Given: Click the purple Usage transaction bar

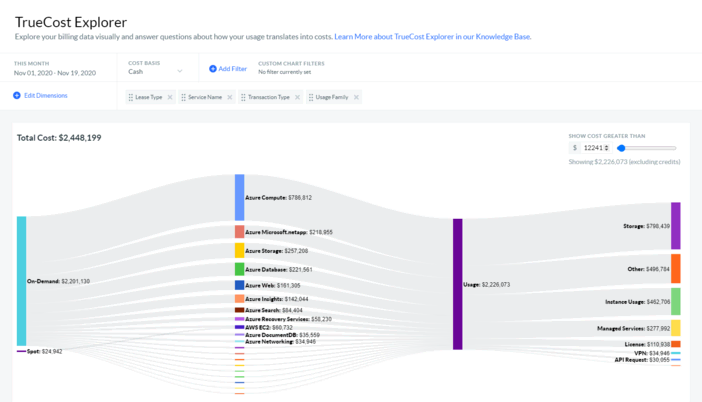Looking at the screenshot, I should pyautogui.click(x=457, y=284).
